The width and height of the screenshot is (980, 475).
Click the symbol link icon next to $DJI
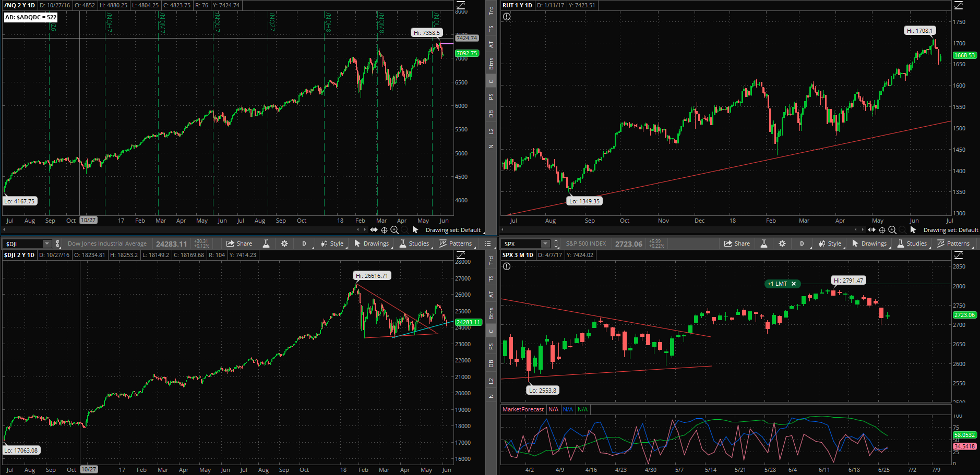(58, 243)
